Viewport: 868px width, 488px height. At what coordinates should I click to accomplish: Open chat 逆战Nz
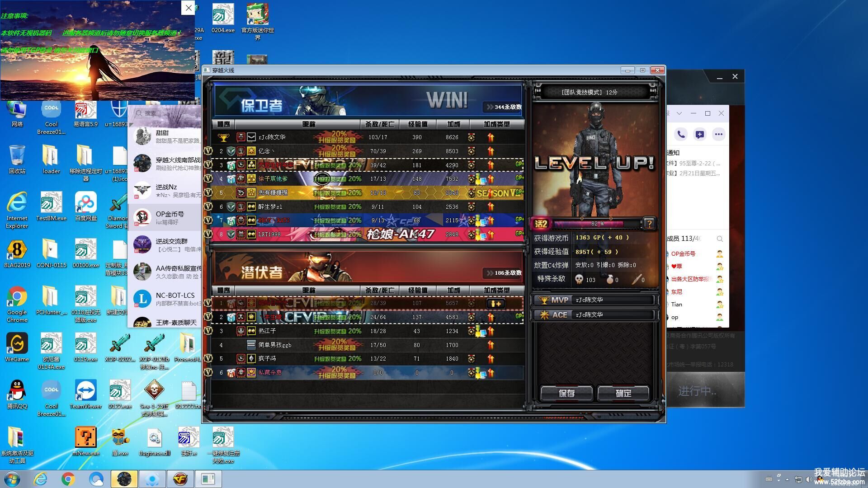point(165,191)
